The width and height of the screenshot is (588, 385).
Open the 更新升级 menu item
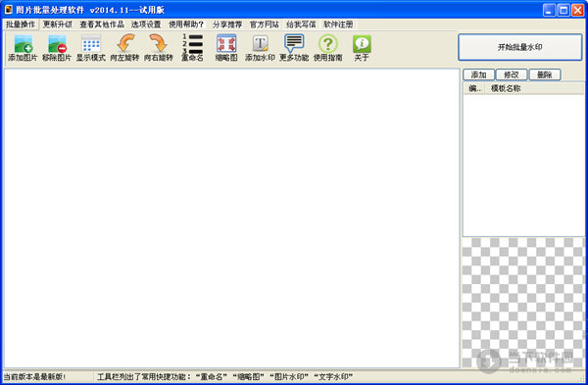pos(58,24)
